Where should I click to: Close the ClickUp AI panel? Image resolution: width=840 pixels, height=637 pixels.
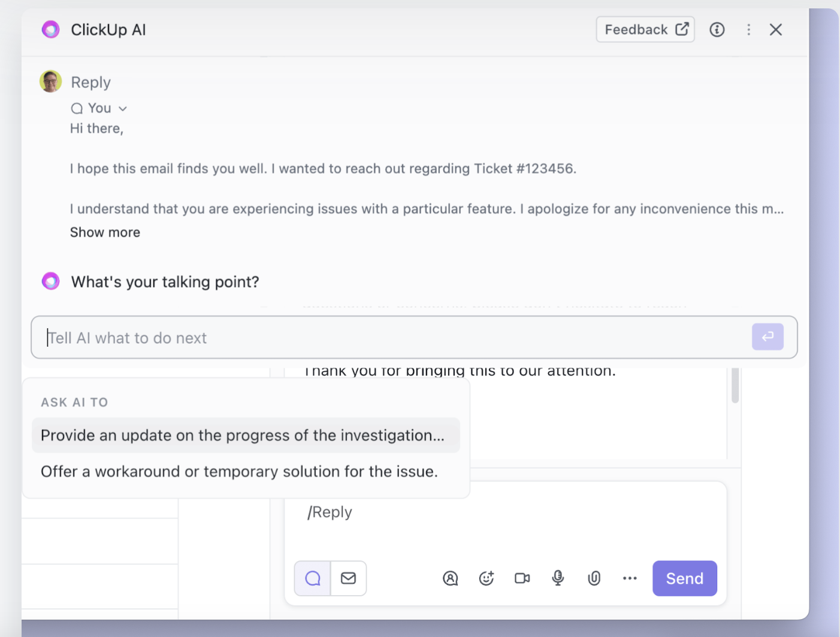point(776,29)
